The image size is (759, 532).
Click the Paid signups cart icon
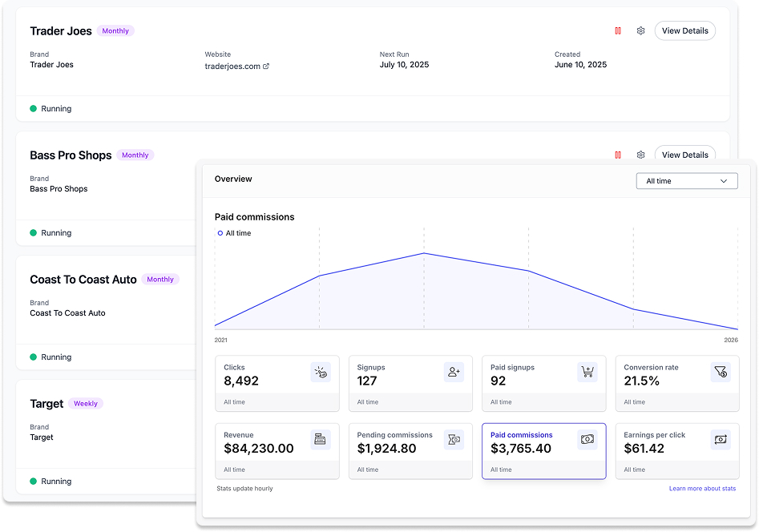tap(587, 373)
